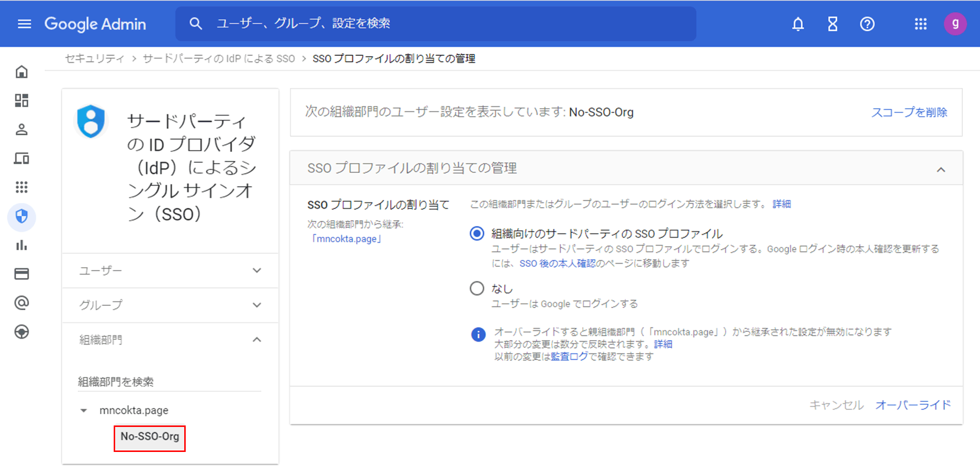Open Reporting bar chart icon
The image size is (980, 474).
point(22,245)
